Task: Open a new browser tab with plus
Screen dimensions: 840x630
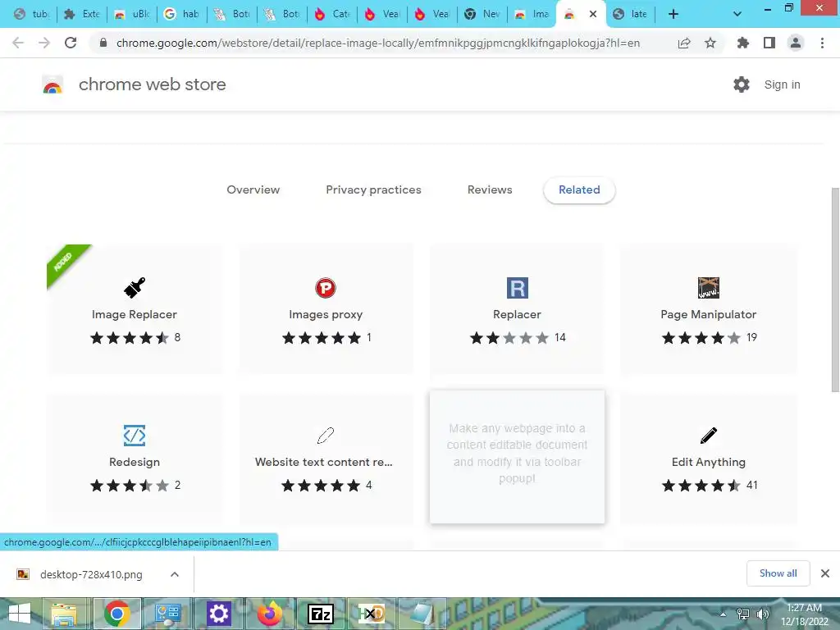Action: coord(673,14)
